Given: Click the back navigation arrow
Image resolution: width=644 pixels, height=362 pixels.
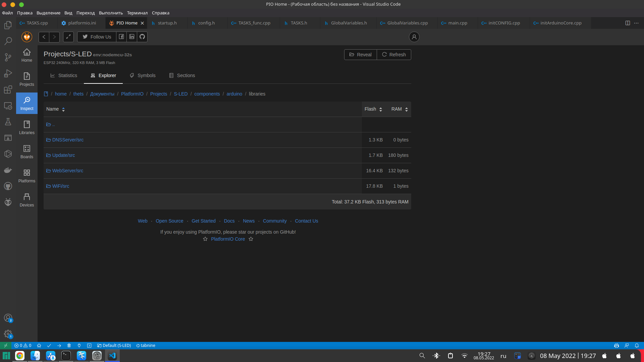Looking at the screenshot, I should coord(44,37).
